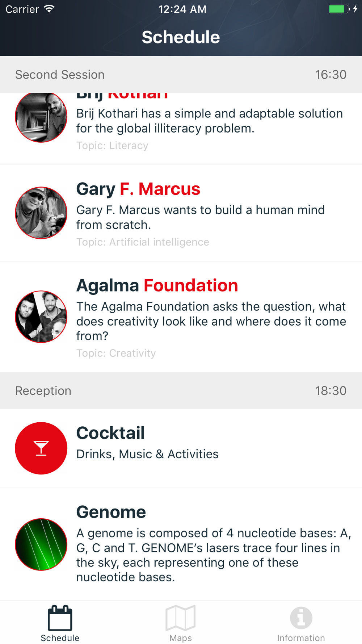
Task: Open the Genome event title
Action: (111, 512)
